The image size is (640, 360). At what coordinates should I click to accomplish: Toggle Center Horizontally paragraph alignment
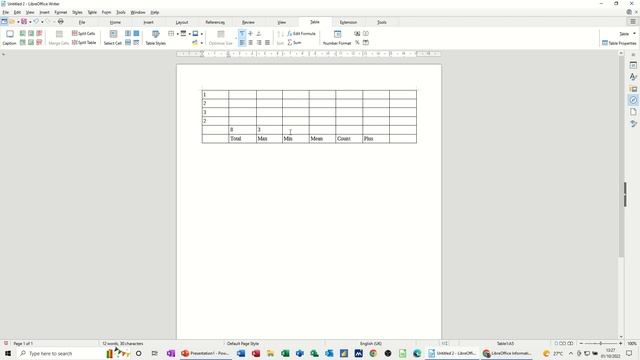[250, 42]
